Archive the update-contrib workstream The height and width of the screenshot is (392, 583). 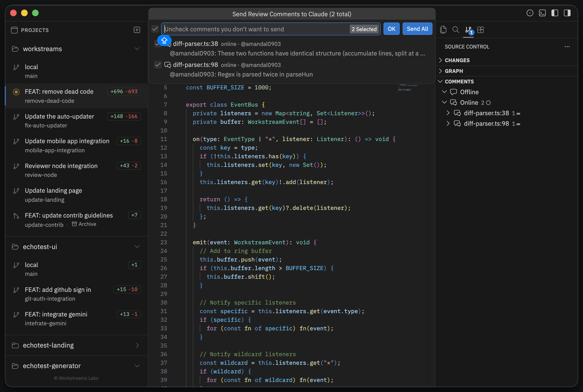(84, 224)
